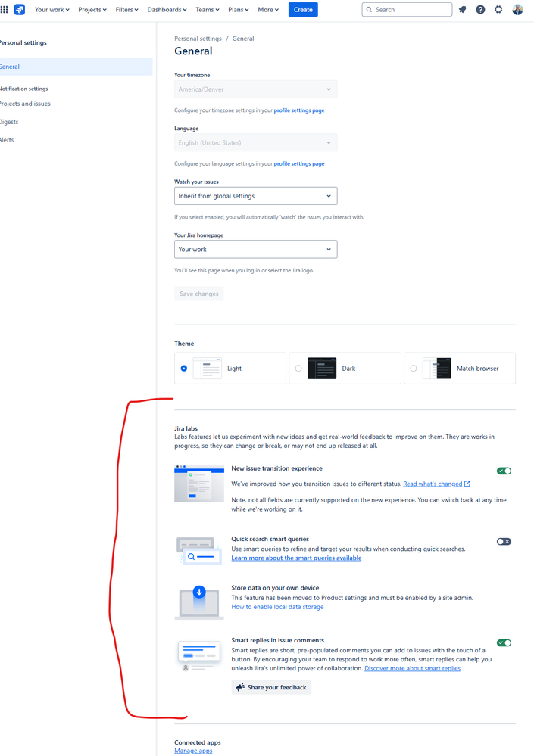
Task: Click the megaphone icon in Share your feedback
Action: coord(240,687)
